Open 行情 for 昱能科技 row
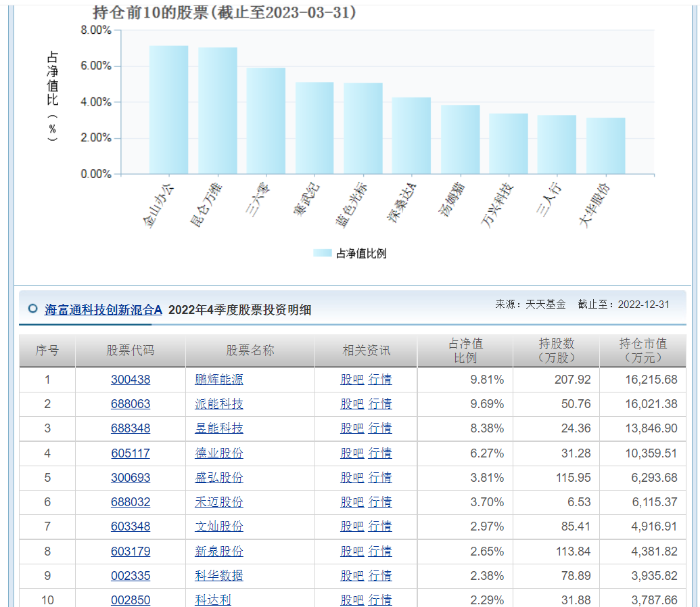Screen dimensions: 700x607 click(380, 428)
